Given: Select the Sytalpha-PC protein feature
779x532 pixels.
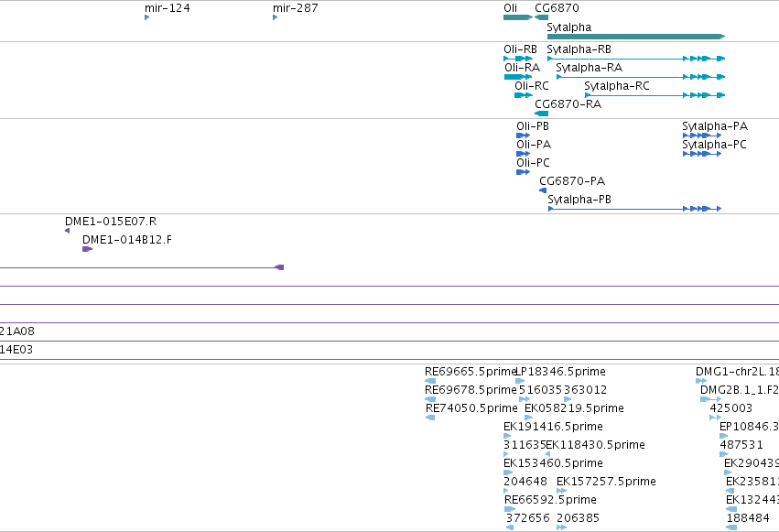Looking at the screenshot, I should click(x=702, y=154).
